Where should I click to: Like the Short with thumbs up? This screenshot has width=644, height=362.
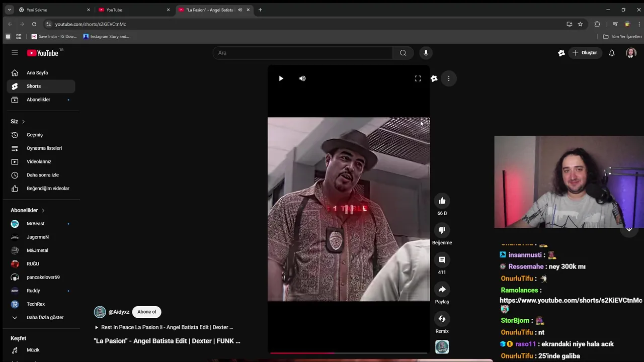442,201
